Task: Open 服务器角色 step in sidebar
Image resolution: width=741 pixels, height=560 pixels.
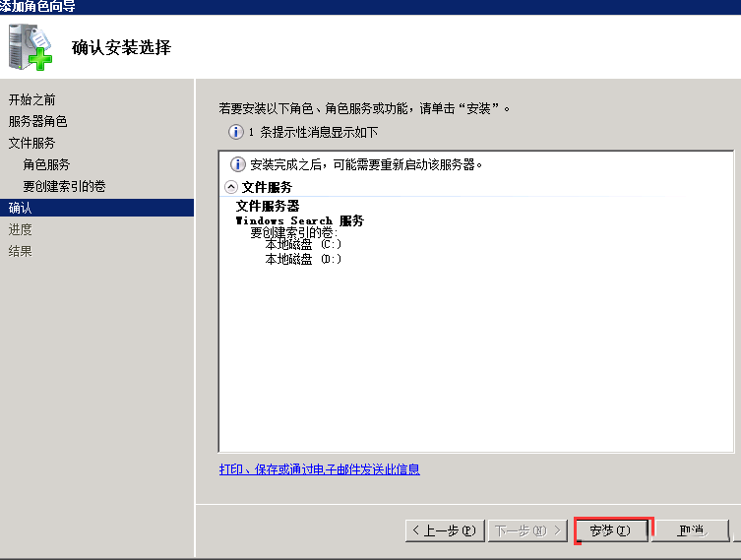Action: 37,121
